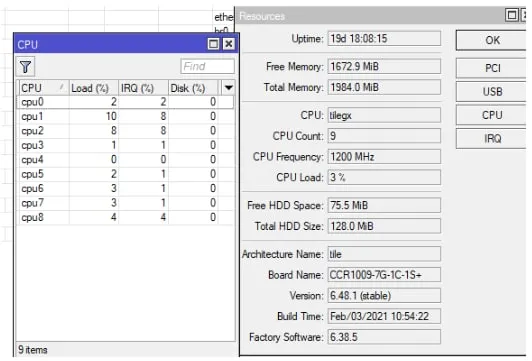This screenshot has width=532, height=361.
Task: Sort by IRQ (%) column
Action: point(143,88)
